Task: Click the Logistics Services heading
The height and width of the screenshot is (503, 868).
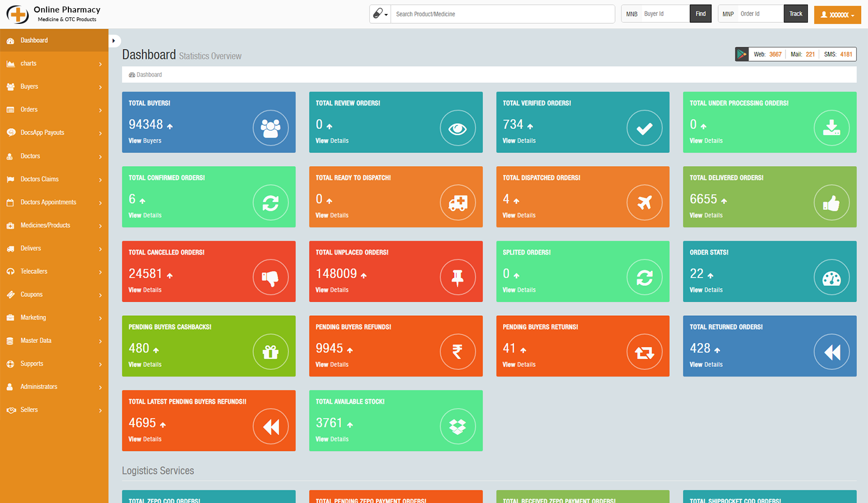Action: pyautogui.click(x=158, y=471)
